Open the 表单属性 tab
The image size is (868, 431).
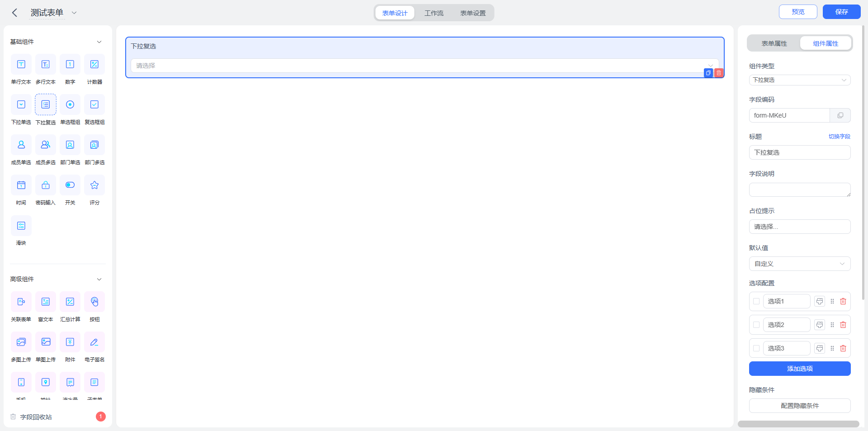774,43
